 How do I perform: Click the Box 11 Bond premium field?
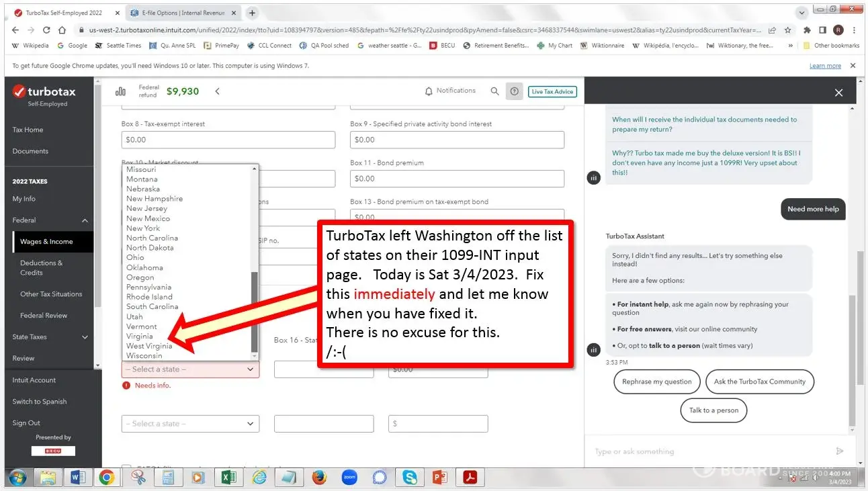click(x=457, y=179)
